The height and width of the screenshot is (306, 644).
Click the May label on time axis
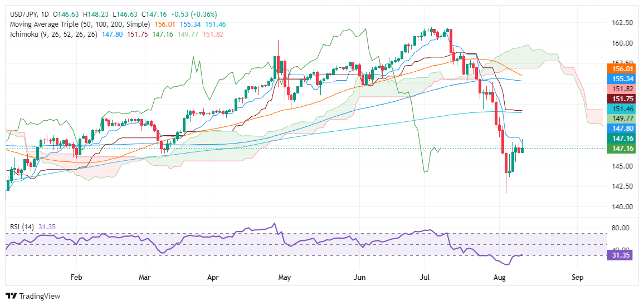(284, 277)
